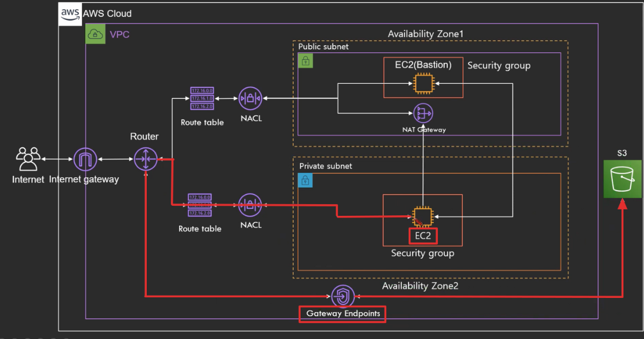Click the Internet gateway label

tap(84, 179)
